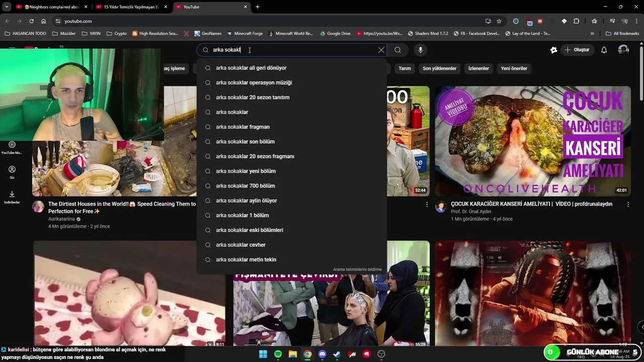The image size is (644, 362).
Task: Open High Resolution Sea bookmark
Action: coord(155,34)
